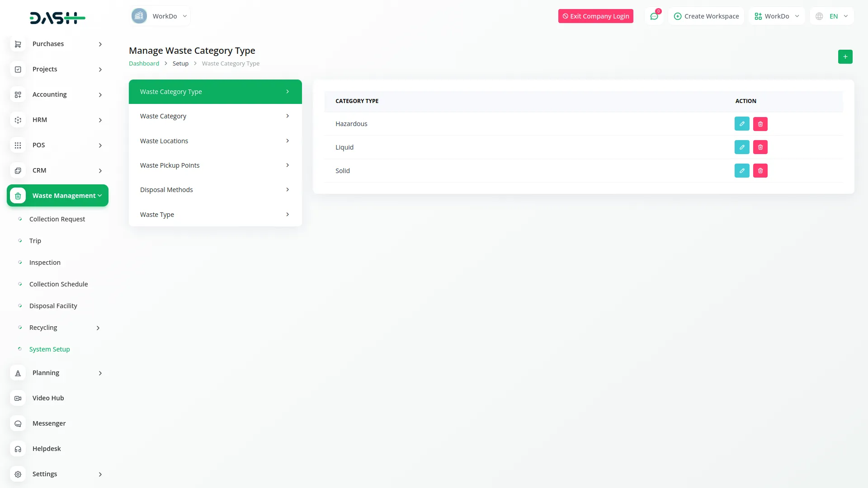Click Exit Company Login button
868x488 pixels.
(x=595, y=16)
